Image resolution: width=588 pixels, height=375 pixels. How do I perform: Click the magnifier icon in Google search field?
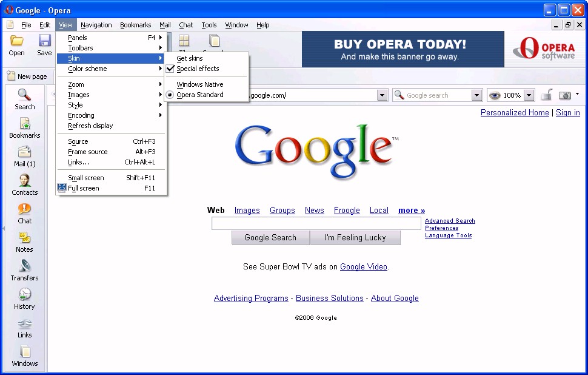tap(399, 95)
